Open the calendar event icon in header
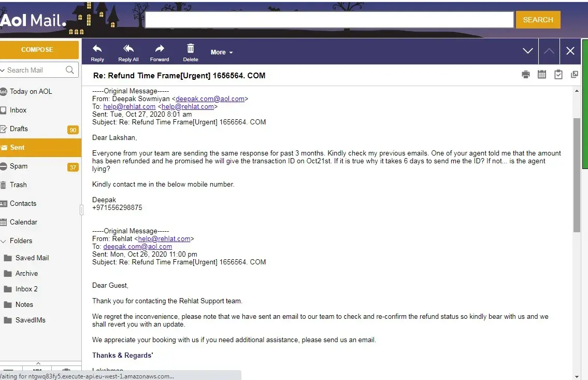This screenshot has width=588, height=380. (542, 75)
